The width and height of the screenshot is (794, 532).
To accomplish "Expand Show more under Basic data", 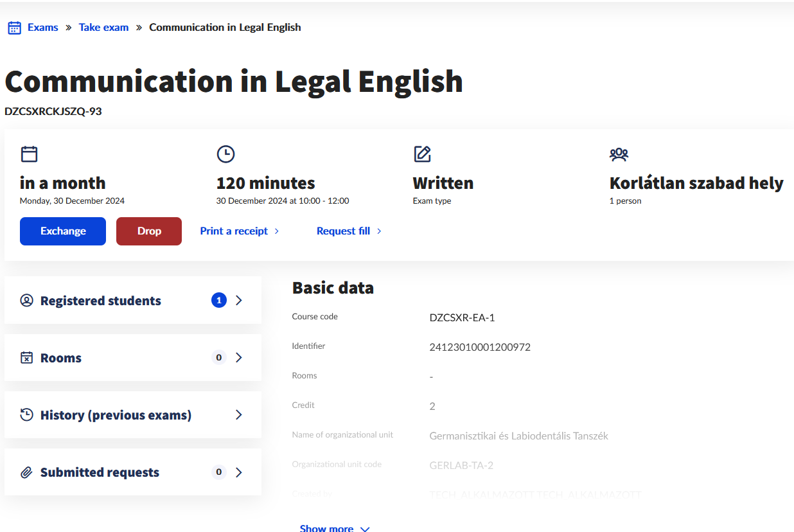I will [x=334, y=528].
